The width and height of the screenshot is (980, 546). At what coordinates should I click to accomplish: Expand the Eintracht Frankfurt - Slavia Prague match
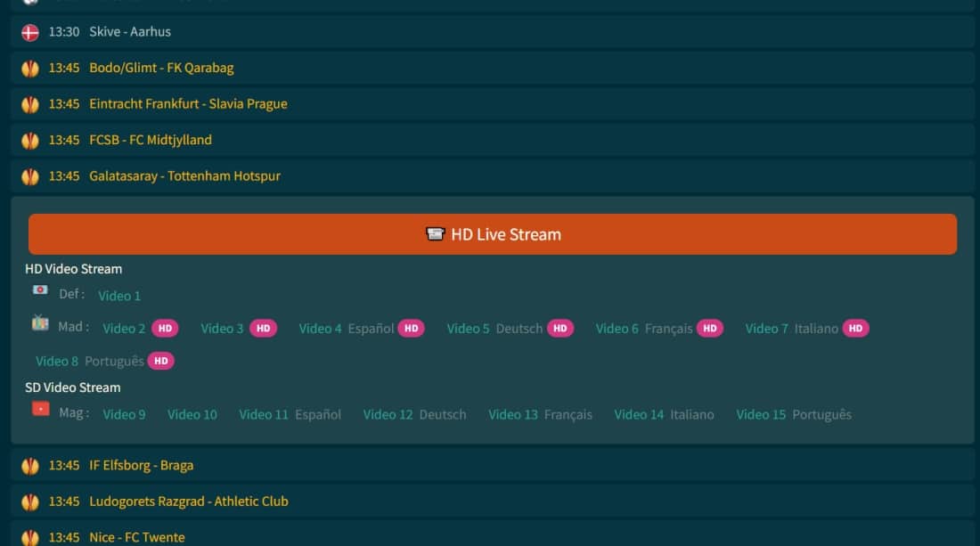click(493, 104)
